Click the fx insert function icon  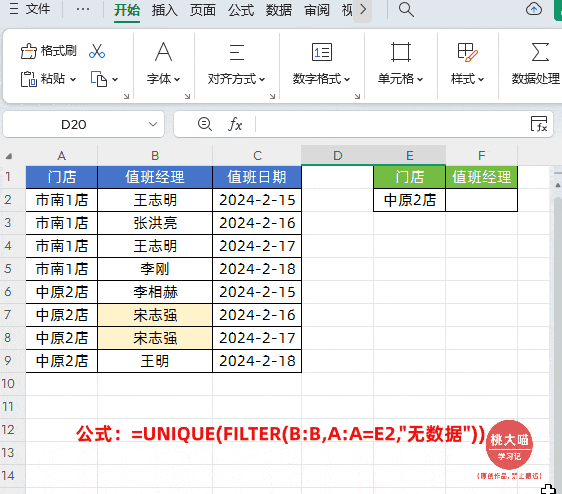coord(235,124)
